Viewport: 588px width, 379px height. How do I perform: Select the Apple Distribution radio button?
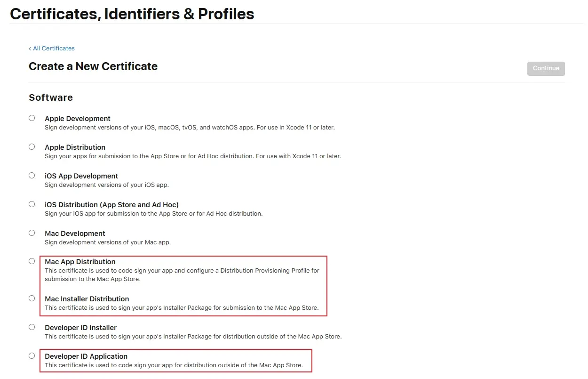tap(32, 147)
